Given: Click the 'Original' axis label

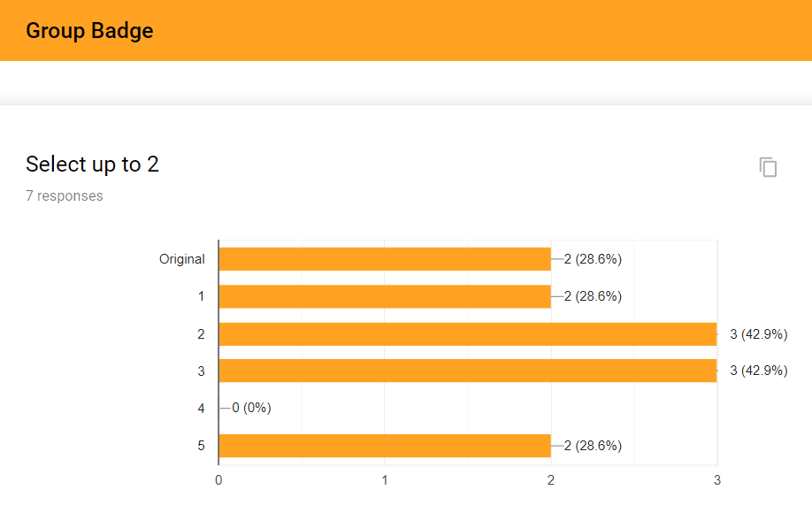Looking at the screenshot, I should [181, 259].
